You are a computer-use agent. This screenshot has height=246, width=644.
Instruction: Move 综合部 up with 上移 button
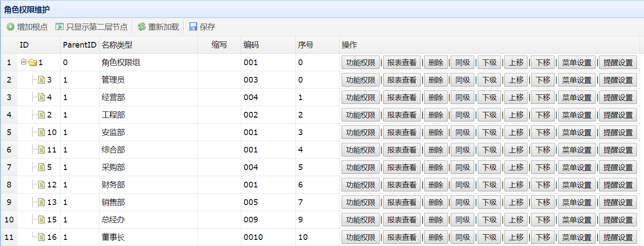point(516,150)
